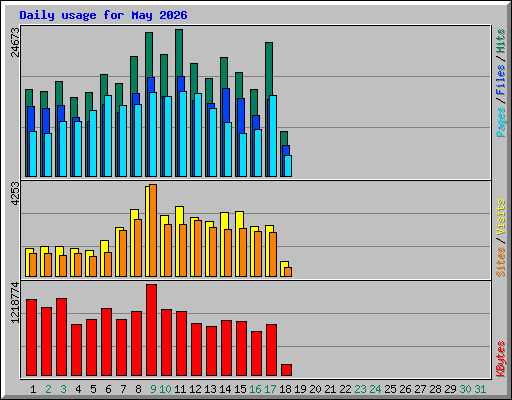Click day label 4 on the x-axis
This screenshot has width=512, height=400.
pos(78,389)
